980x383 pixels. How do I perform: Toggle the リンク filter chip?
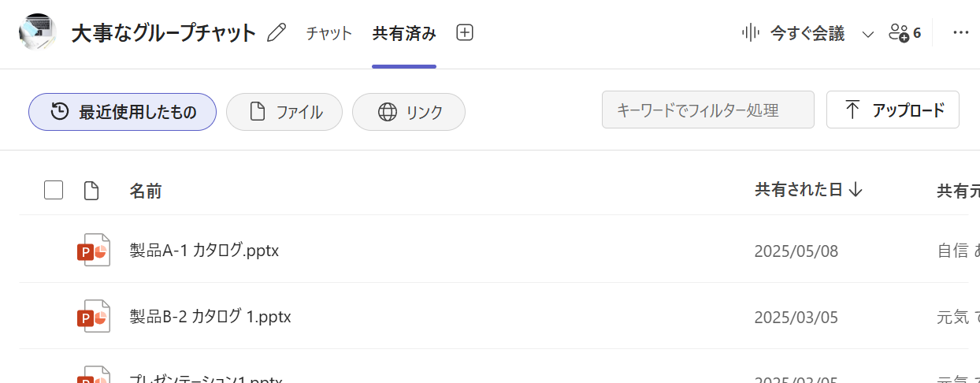click(x=408, y=112)
